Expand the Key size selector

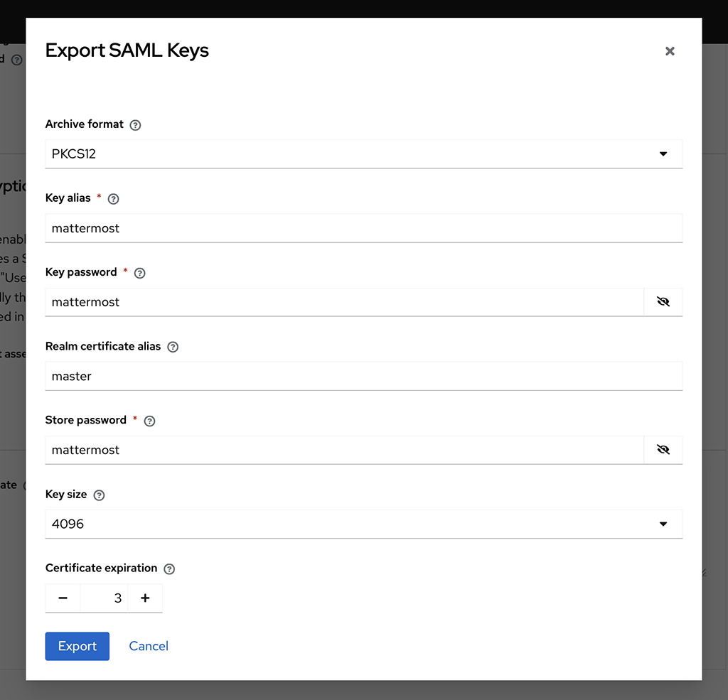point(663,524)
